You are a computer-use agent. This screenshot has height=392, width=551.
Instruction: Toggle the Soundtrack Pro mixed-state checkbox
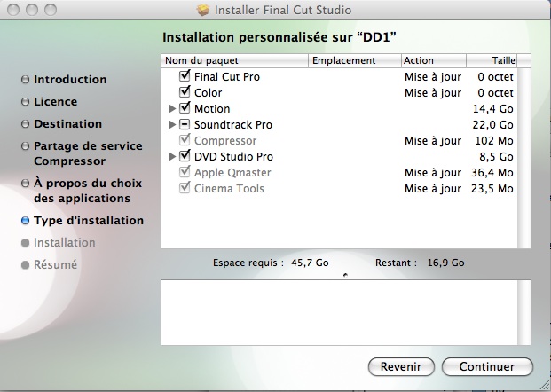point(185,124)
